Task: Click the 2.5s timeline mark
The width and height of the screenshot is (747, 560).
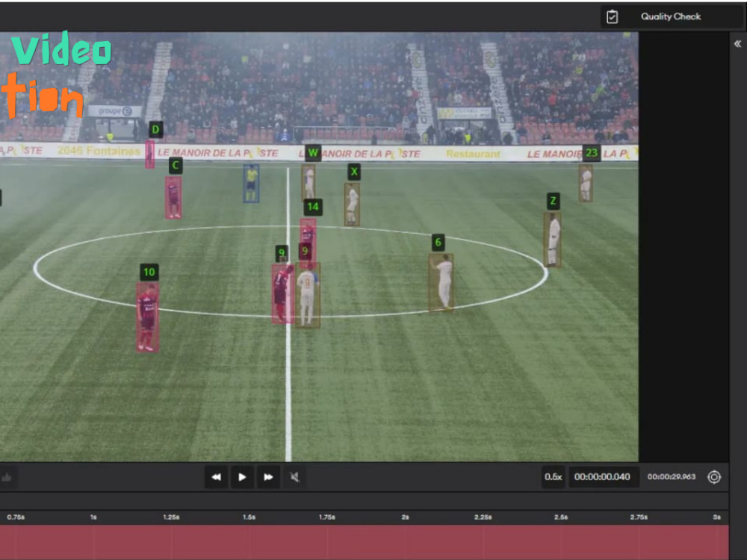Action: (561, 517)
